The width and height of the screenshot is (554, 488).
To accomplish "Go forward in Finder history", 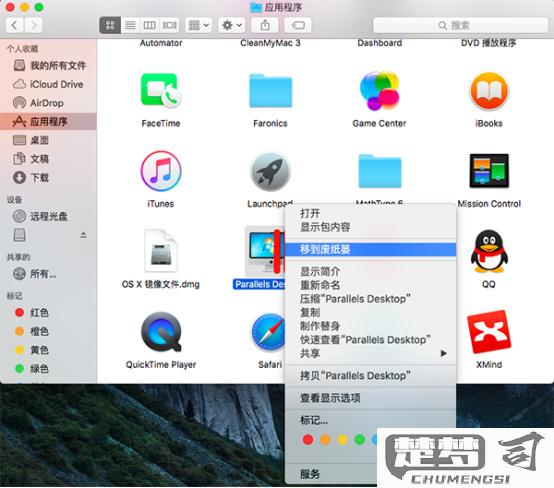I will point(34,25).
